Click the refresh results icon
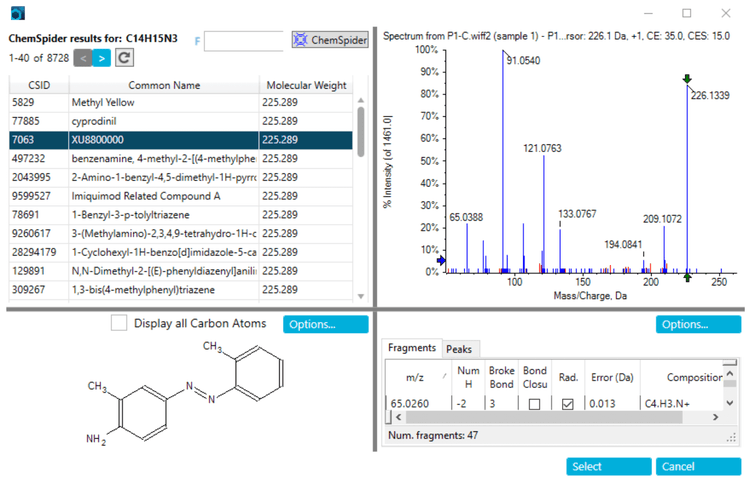 (x=124, y=59)
